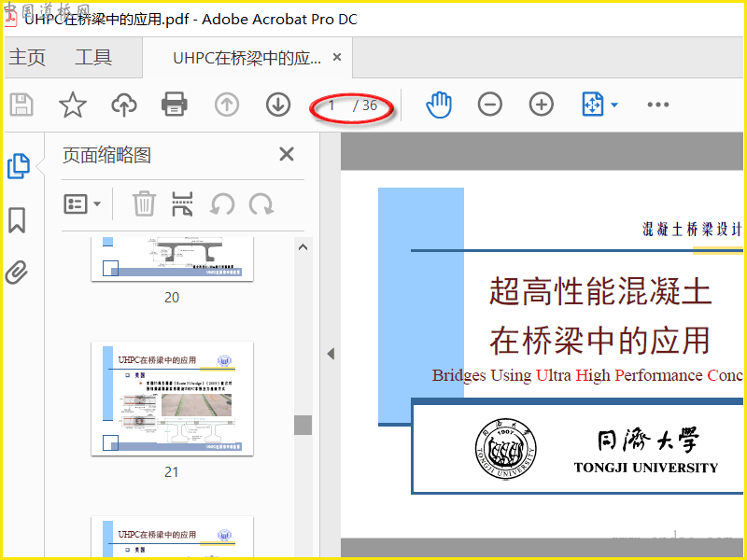This screenshot has width=747, height=560.
Task: Open thumbnail options menu dropdown
Action: (82, 203)
